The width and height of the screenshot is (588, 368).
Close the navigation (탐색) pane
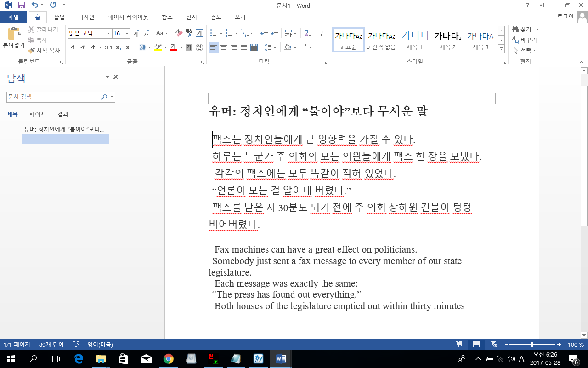pos(116,77)
